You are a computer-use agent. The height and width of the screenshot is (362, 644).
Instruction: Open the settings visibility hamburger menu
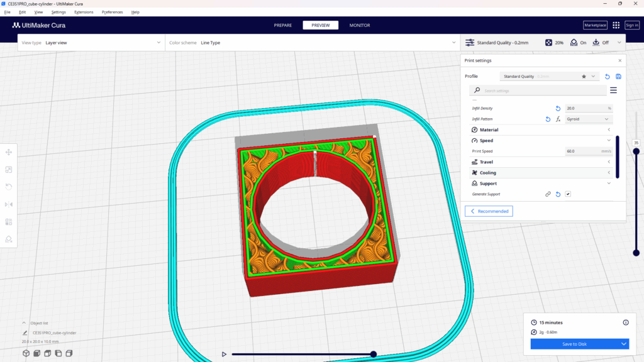[614, 90]
